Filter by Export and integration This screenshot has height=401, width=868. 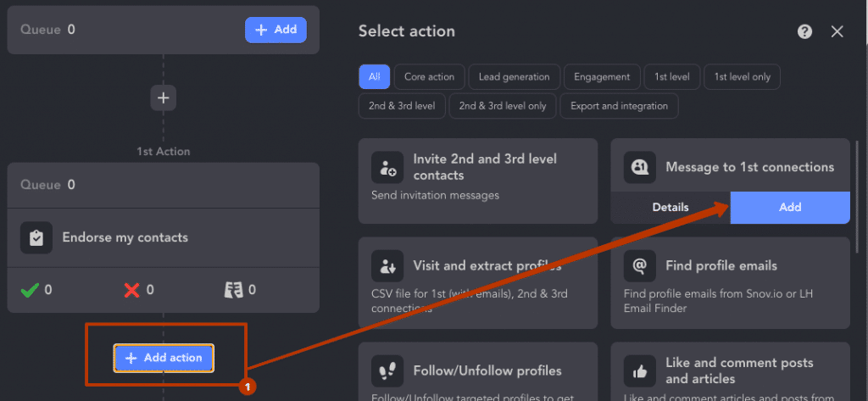620,106
